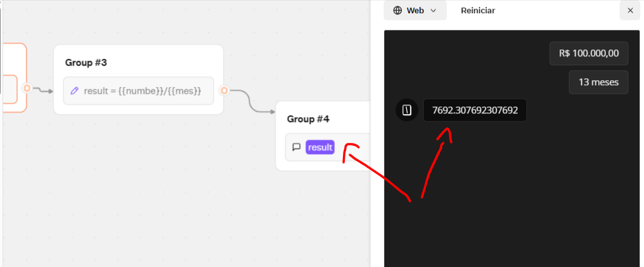Click the speech bubble icon in Group #4

[x=297, y=147]
